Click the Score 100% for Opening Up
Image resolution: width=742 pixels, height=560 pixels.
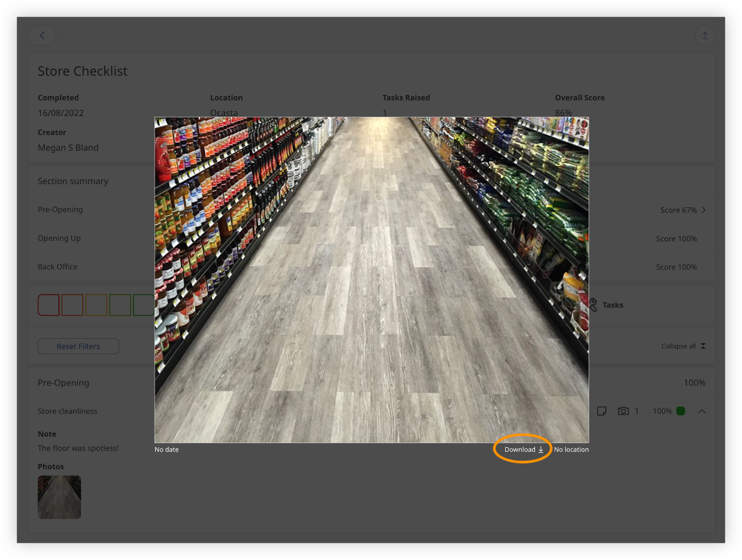coord(676,238)
